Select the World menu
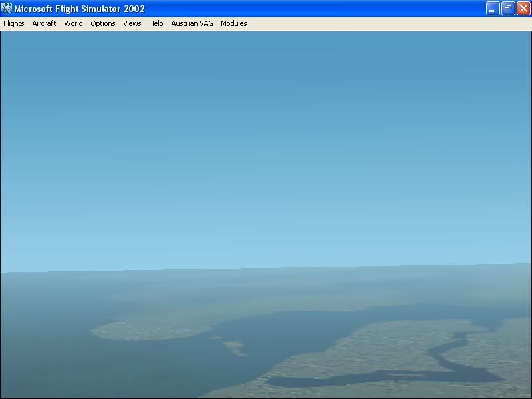This screenshot has height=399, width=532. tap(73, 23)
